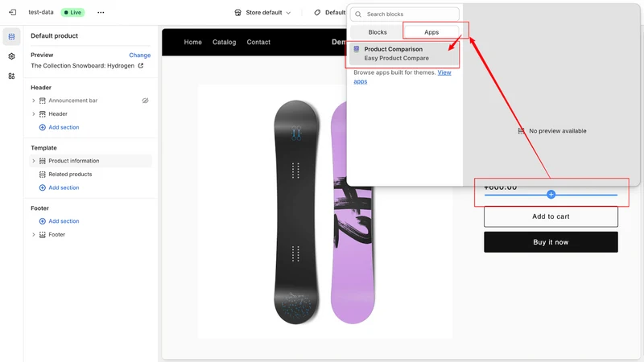Click Add section under Footer

pos(64,221)
